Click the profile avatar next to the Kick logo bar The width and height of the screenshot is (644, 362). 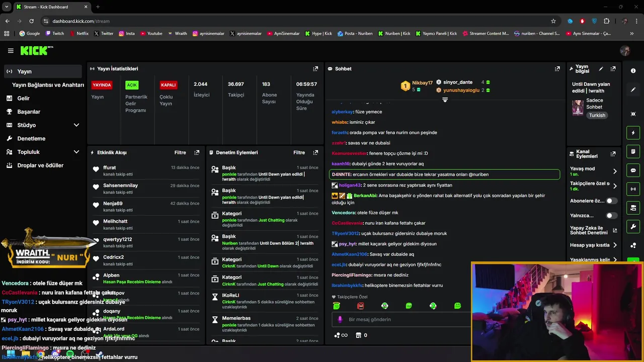point(625,51)
